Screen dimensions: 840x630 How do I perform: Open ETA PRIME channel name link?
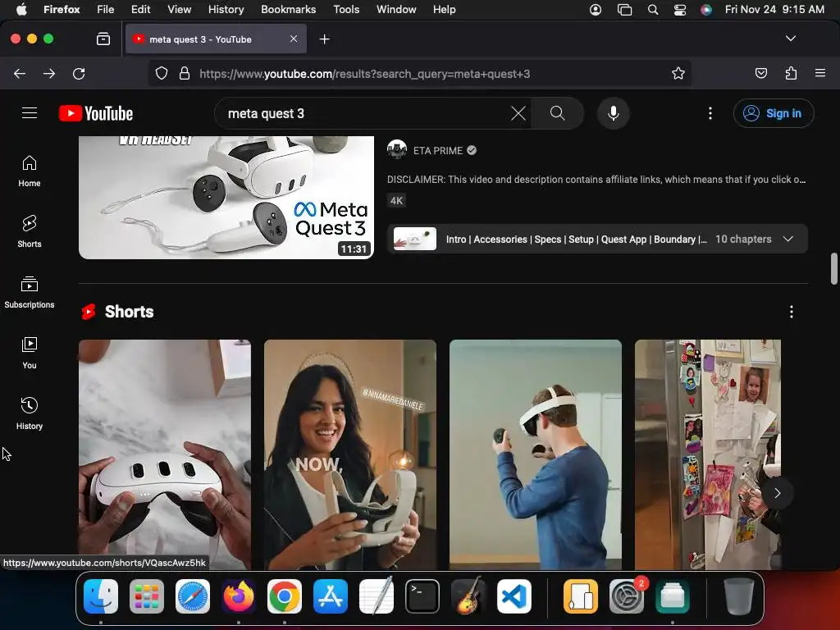(x=438, y=151)
